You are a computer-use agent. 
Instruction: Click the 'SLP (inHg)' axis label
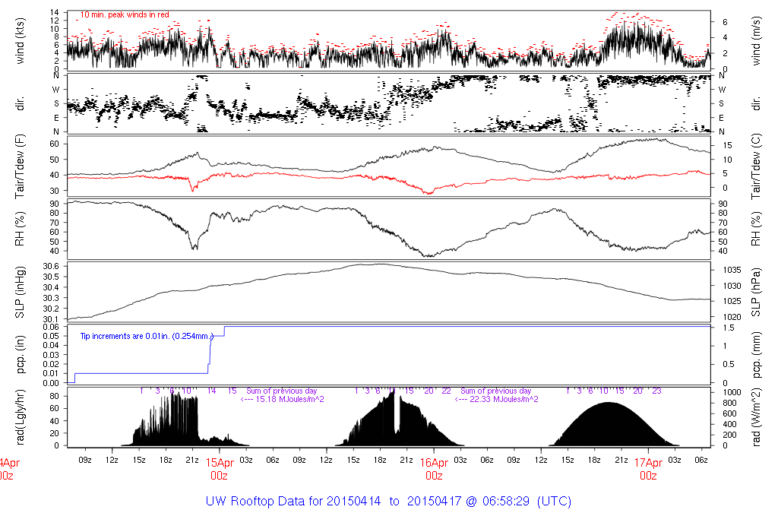(x=21, y=292)
